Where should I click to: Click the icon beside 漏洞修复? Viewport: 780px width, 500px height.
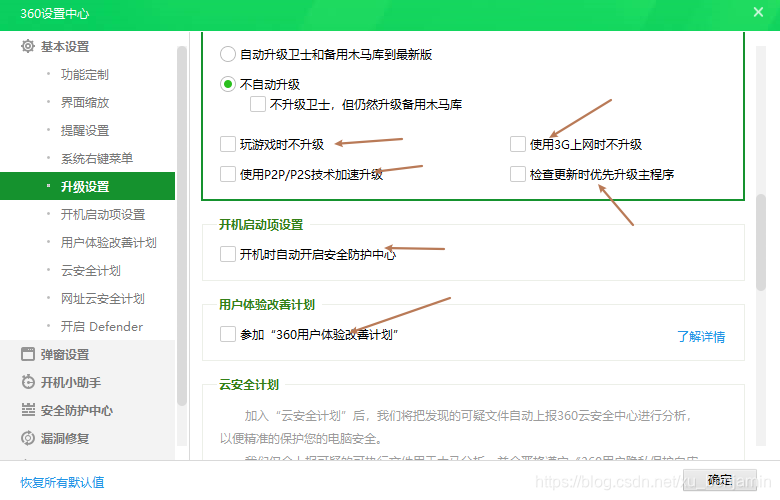tap(28, 438)
